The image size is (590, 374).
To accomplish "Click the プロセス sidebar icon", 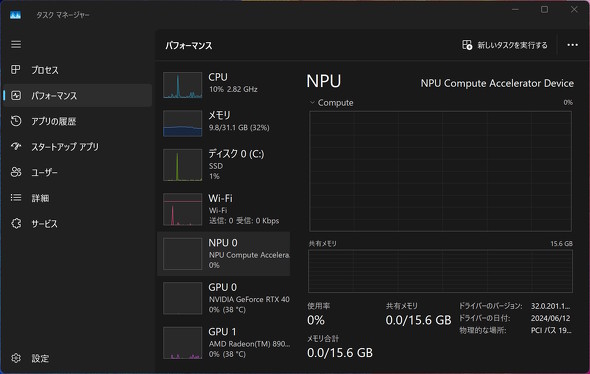I will pyautogui.click(x=16, y=70).
